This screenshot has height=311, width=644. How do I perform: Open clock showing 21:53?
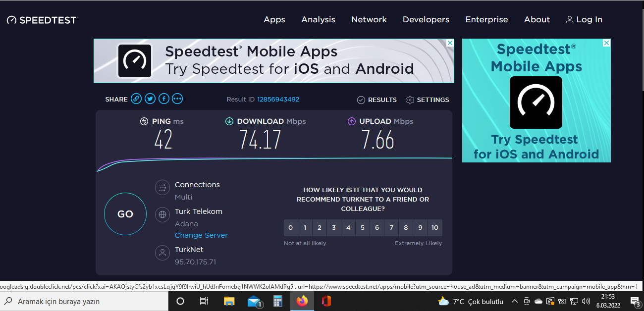[x=608, y=301]
